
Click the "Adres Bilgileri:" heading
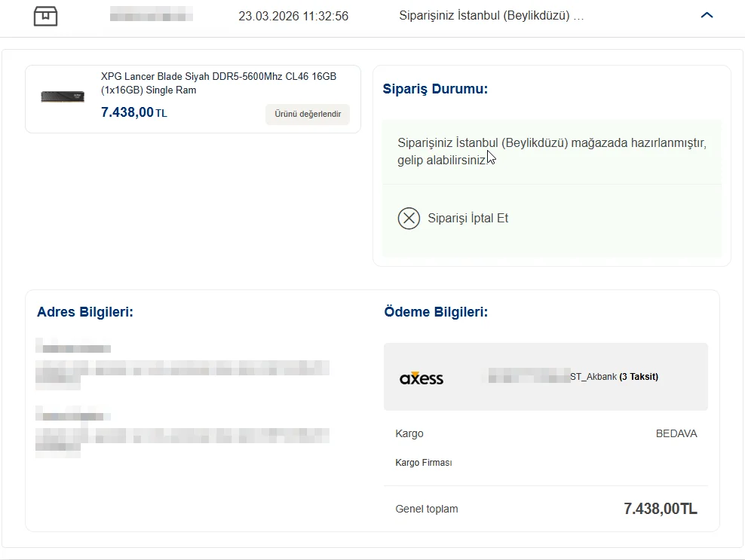[85, 312]
